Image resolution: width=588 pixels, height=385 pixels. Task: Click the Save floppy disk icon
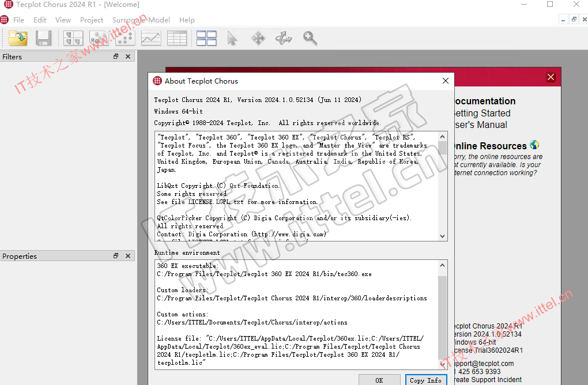[x=43, y=38]
